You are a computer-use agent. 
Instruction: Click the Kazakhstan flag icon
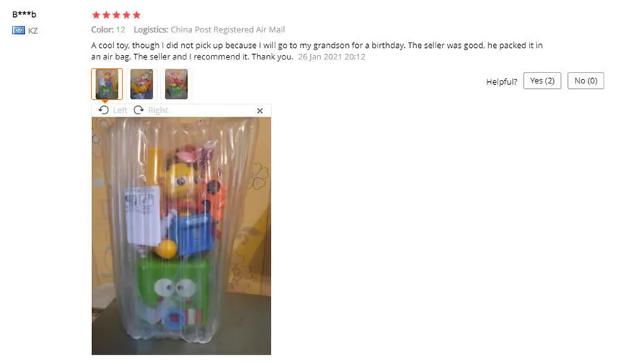19,30
